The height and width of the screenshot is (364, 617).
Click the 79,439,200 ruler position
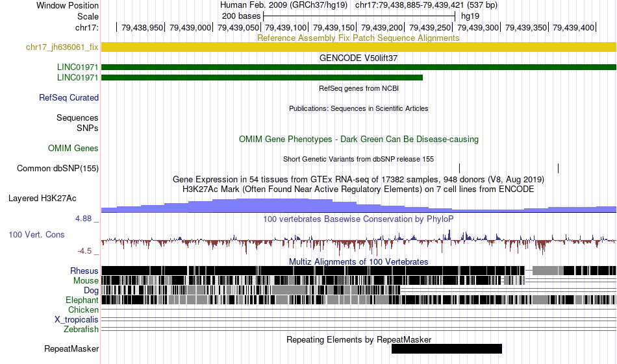[382, 27]
